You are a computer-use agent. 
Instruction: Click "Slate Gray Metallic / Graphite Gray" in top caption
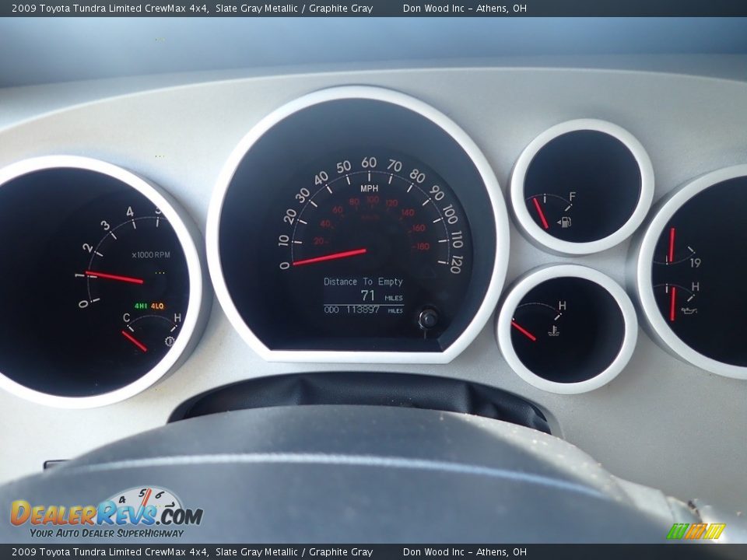click(x=294, y=8)
